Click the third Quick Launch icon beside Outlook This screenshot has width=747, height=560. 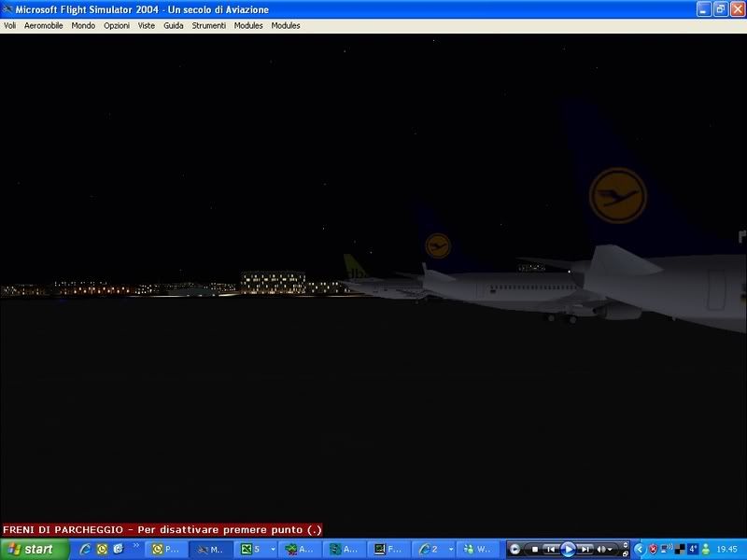[x=119, y=550]
